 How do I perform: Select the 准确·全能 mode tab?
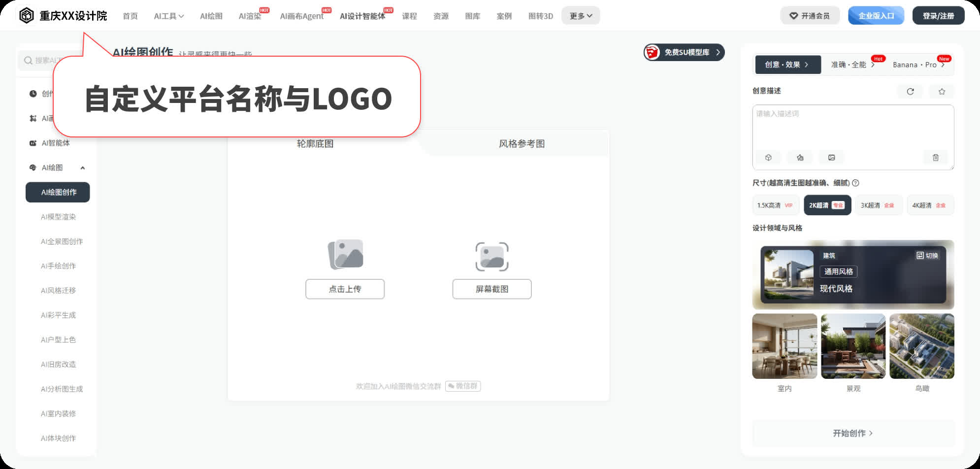coord(852,65)
